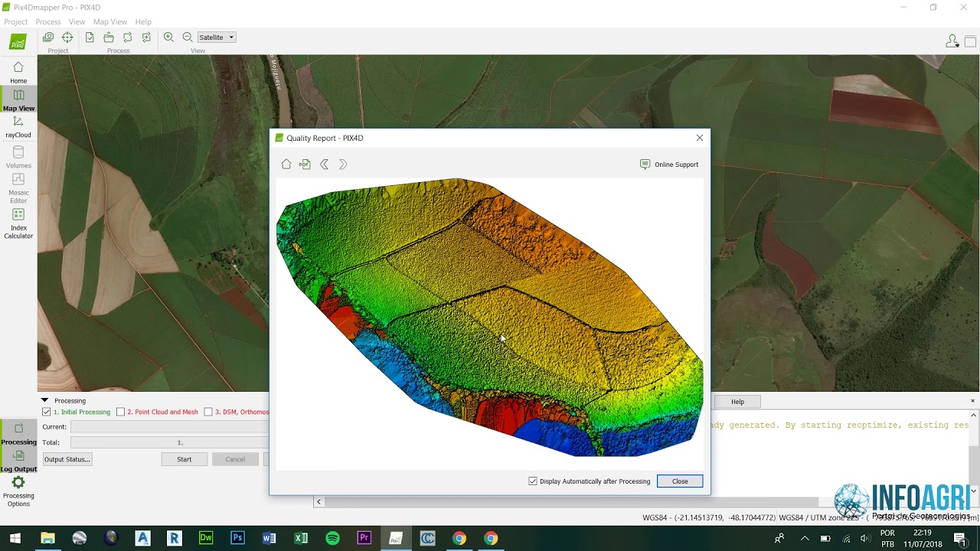Zoom in on the map view

(168, 37)
